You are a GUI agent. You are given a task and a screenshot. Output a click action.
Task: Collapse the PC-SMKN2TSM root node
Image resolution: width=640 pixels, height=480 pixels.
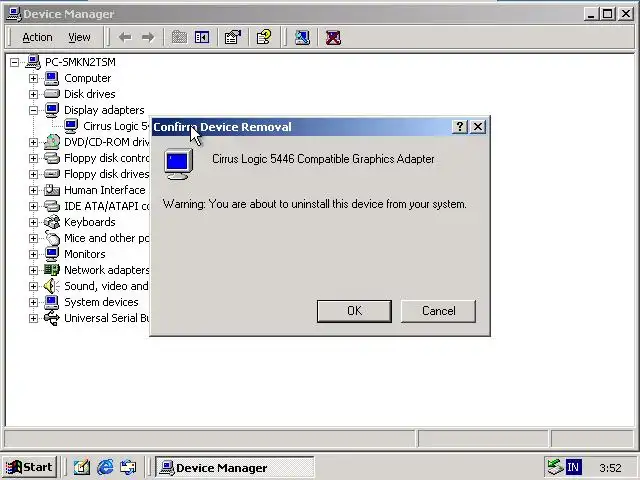tap(14, 62)
